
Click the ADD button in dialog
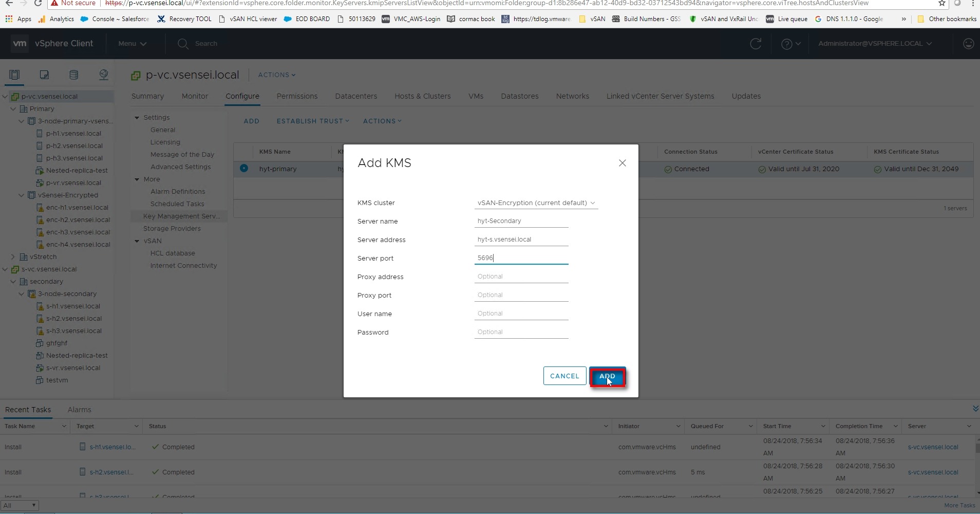pyautogui.click(x=607, y=376)
